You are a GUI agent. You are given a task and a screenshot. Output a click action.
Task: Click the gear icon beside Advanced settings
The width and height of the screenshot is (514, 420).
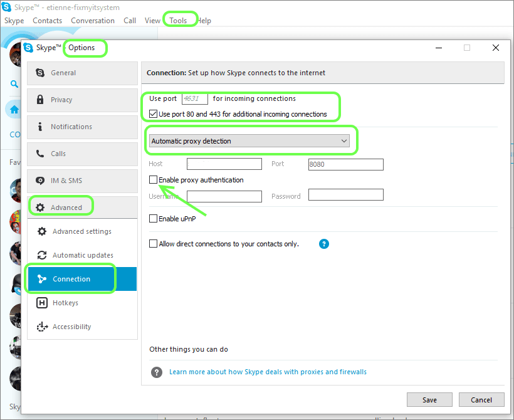tap(42, 231)
